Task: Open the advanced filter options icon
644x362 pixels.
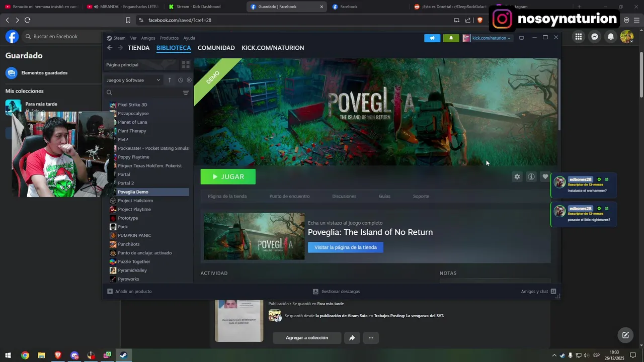Action: tap(186, 93)
